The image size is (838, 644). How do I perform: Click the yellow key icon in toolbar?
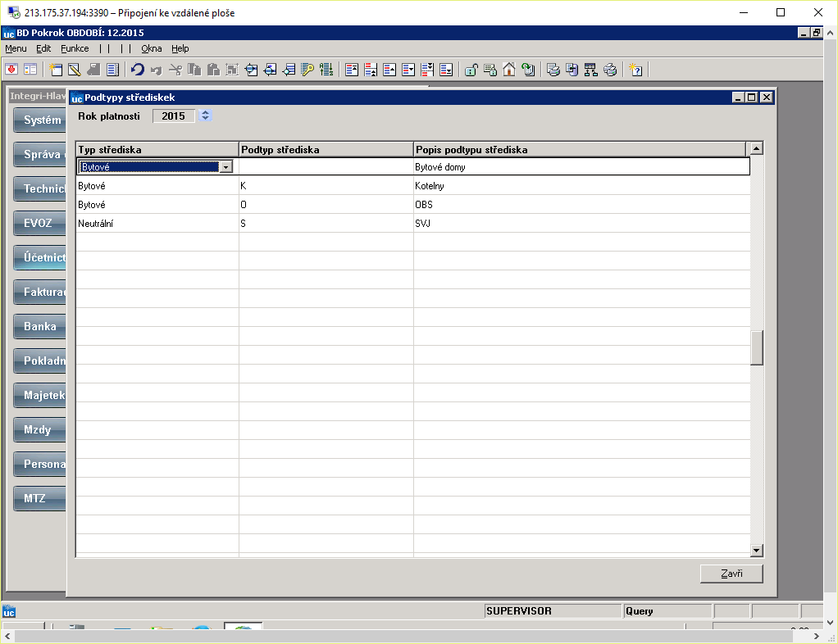[x=307, y=70]
